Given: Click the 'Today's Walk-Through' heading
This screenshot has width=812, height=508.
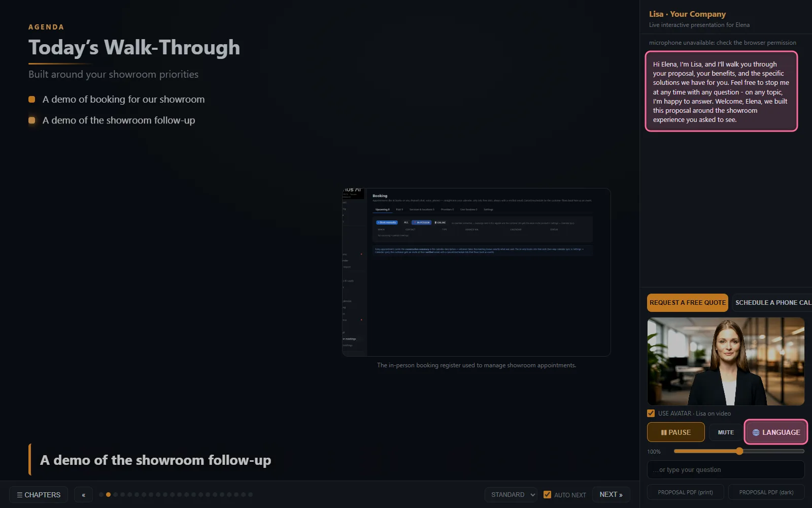Looking at the screenshot, I should (x=134, y=48).
